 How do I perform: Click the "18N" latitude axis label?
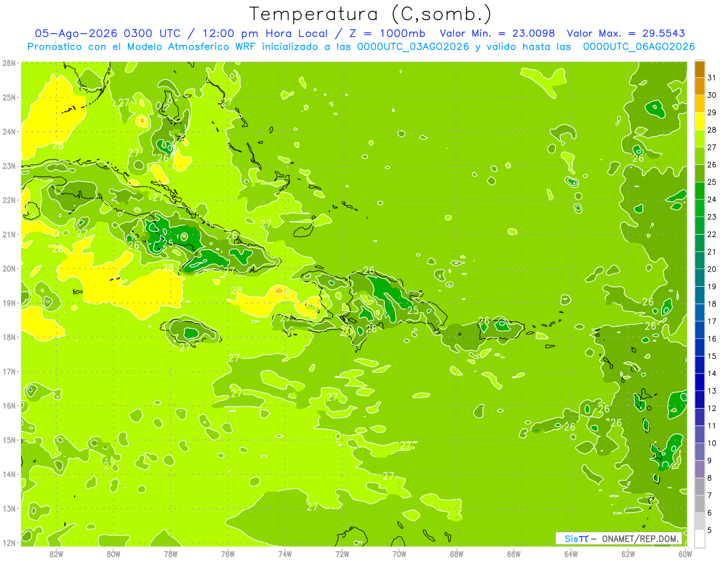coord(9,337)
